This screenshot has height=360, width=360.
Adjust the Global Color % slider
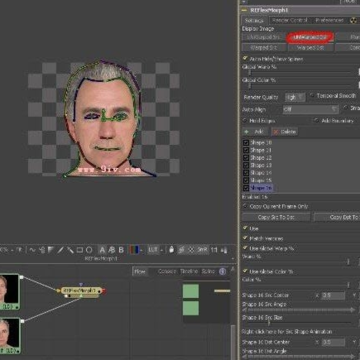300,86
